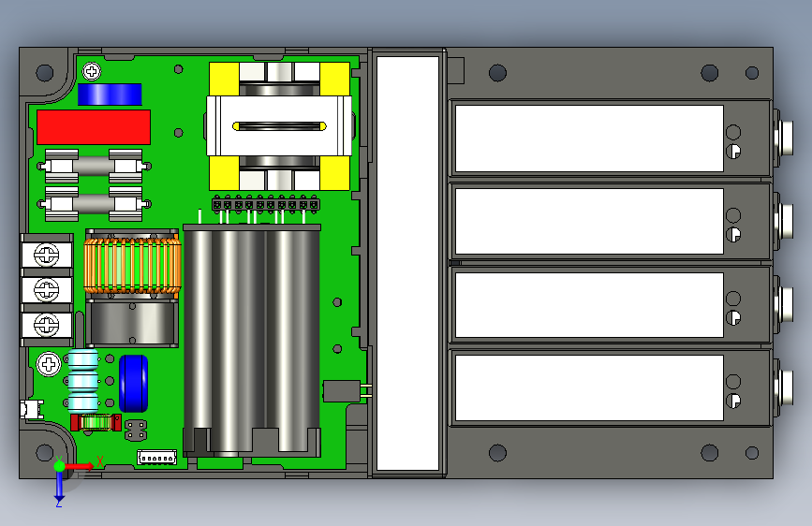Image resolution: width=812 pixels, height=526 pixels.
Task: Select the enclosure mounting hole in the upper-left corner
Action: click(45, 72)
